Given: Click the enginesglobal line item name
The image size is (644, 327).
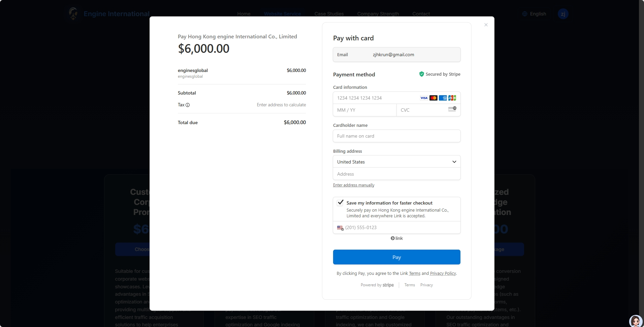Looking at the screenshot, I should tap(193, 70).
